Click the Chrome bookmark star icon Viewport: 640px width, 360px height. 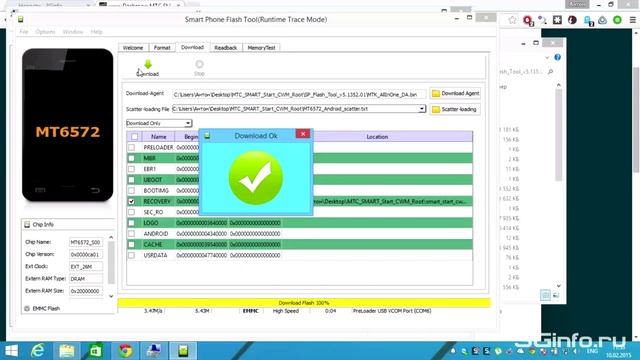tap(512, 20)
